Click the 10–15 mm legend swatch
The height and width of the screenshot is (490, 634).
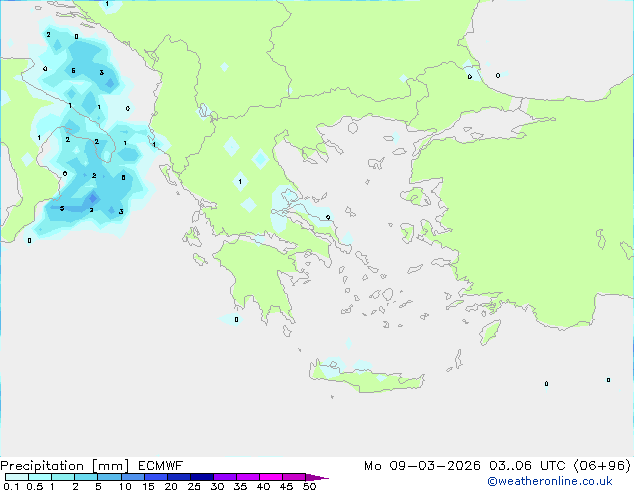[x=132, y=477]
